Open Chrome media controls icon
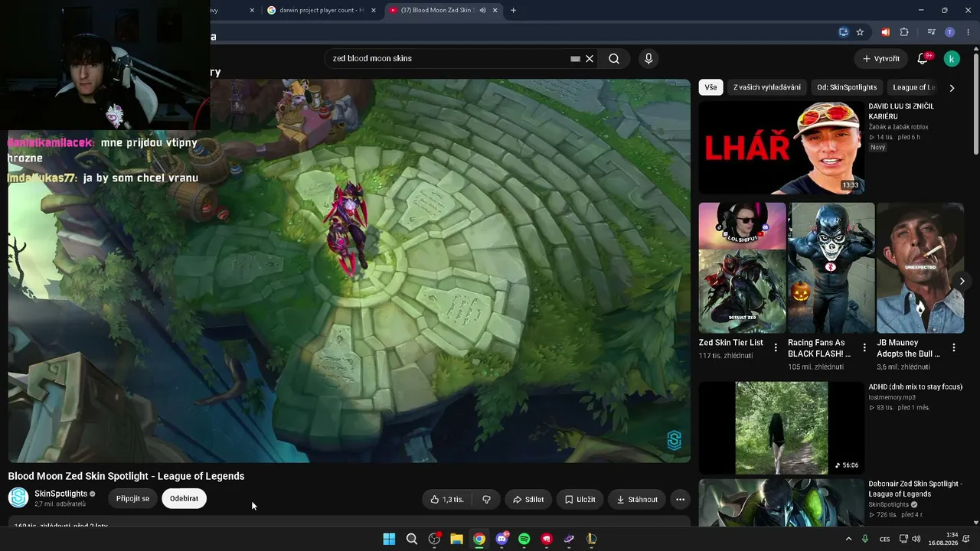 click(x=931, y=32)
